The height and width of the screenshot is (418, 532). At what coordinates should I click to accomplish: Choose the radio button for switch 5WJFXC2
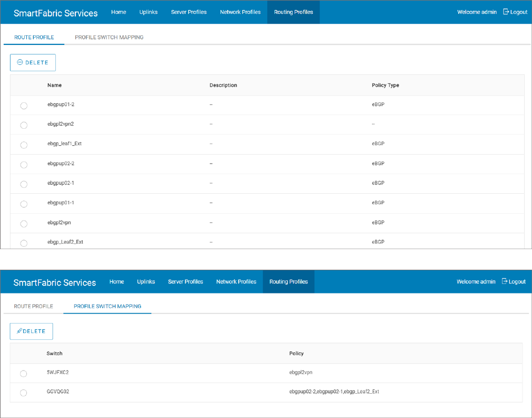click(23, 373)
